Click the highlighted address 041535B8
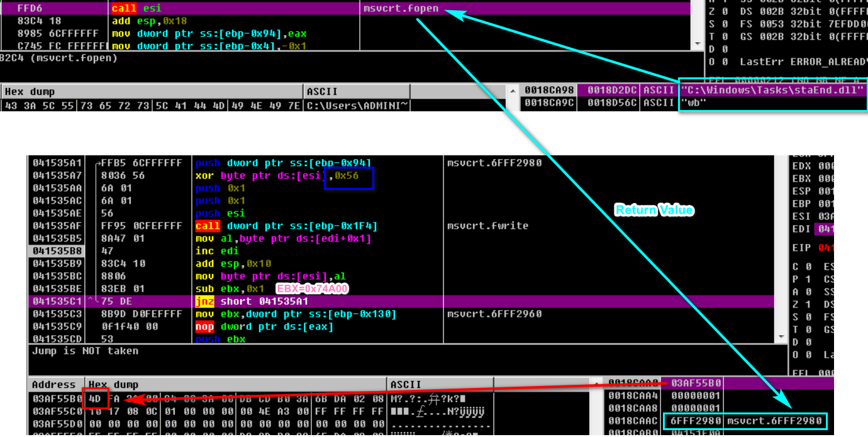Viewport: 868px width, 437px height. coord(58,251)
